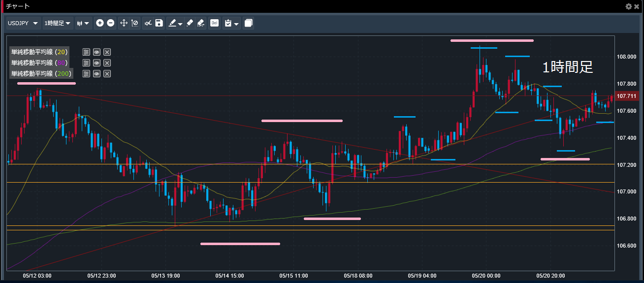Select the drawing pen tool

click(172, 23)
